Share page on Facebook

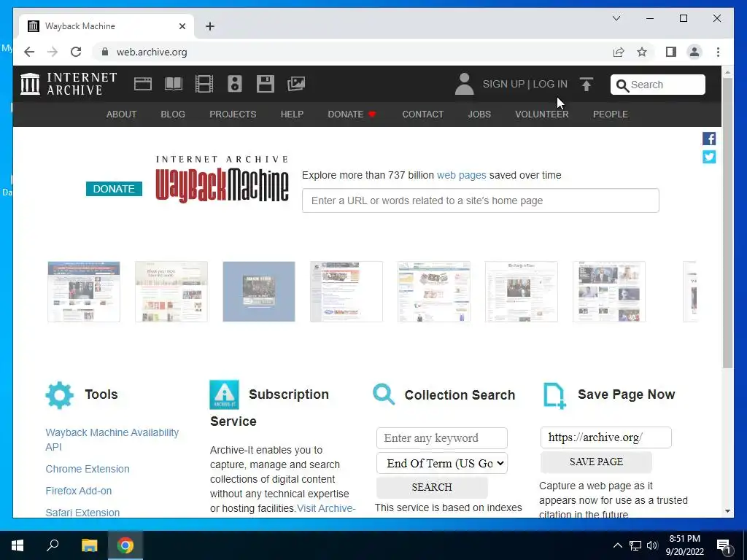709,139
